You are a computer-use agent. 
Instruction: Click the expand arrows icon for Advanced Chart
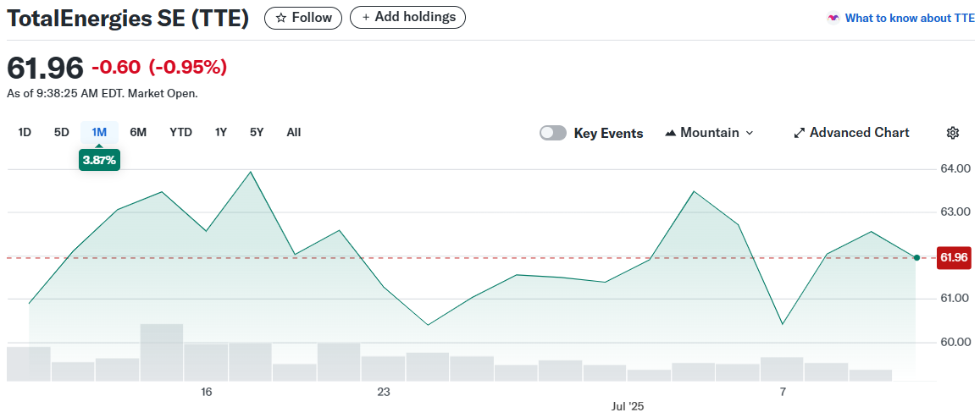tap(799, 133)
